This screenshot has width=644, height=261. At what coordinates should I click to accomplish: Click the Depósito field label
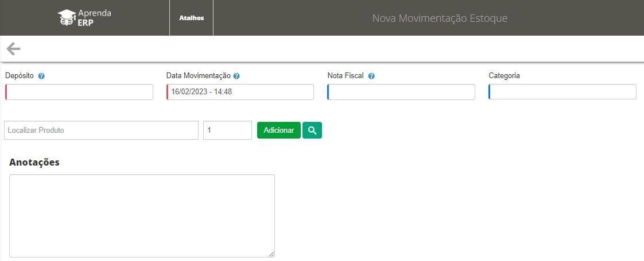(19, 76)
